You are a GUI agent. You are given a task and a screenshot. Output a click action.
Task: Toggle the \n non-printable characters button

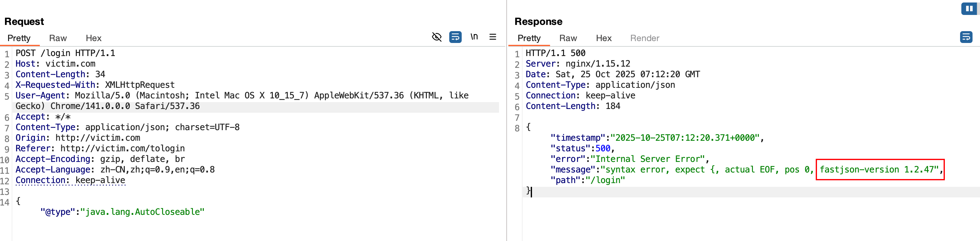(474, 37)
